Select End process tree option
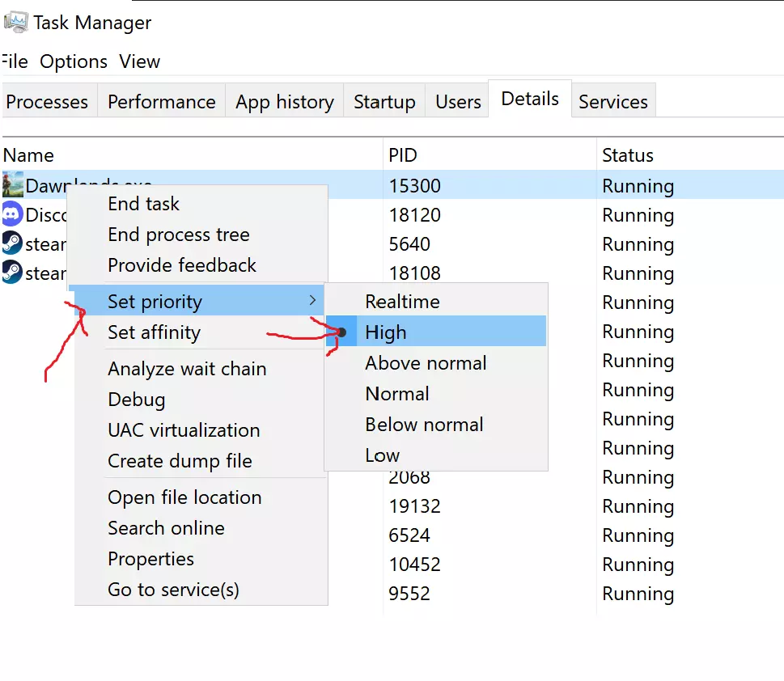784x681 pixels. [x=178, y=235]
